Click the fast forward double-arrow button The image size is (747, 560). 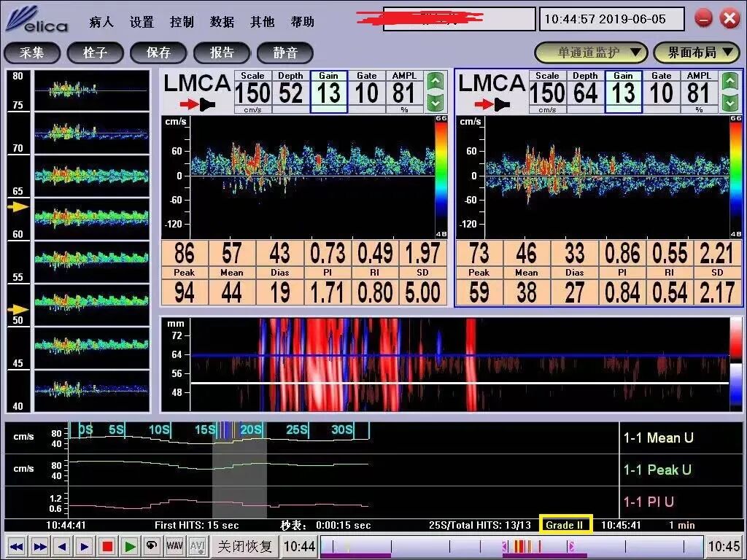[40, 546]
